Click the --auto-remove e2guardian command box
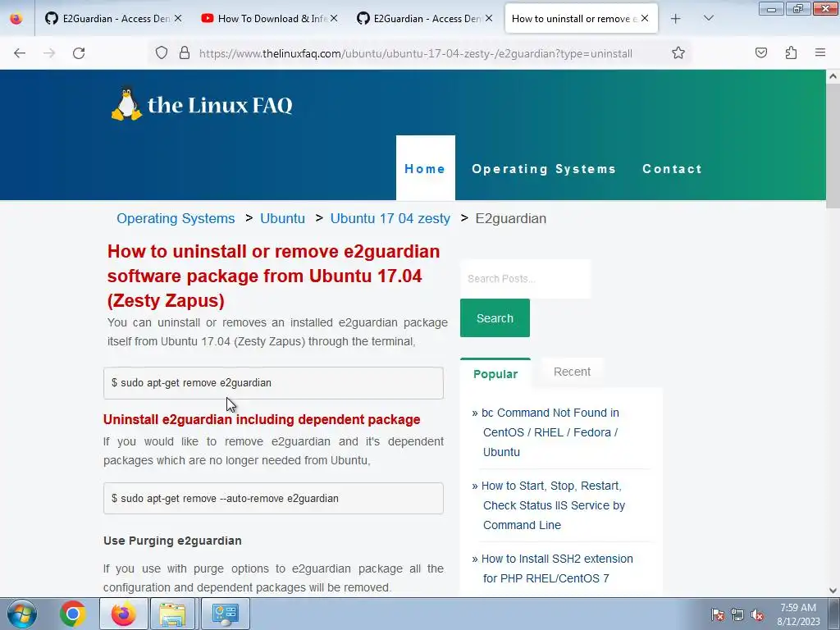840x630 pixels. pyautogui.click(x=273, y=498)
